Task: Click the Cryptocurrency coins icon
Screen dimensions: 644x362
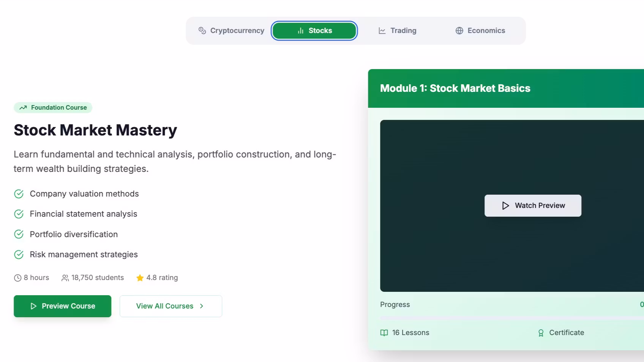Action: (202, 31)
